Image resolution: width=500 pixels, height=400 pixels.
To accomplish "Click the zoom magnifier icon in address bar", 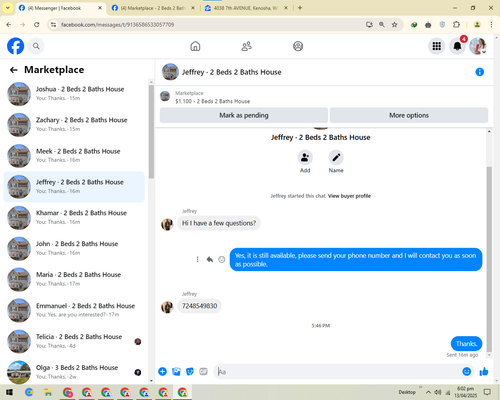I will (x=382, y=25).
